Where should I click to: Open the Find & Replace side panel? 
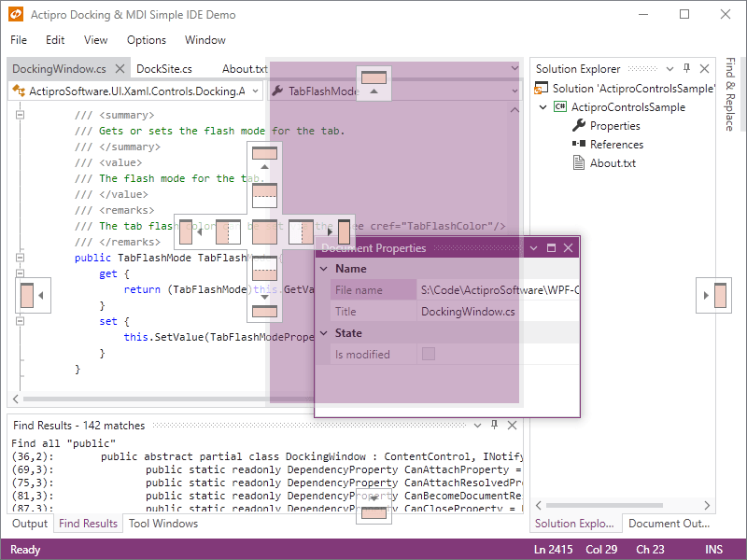point(730,93)
